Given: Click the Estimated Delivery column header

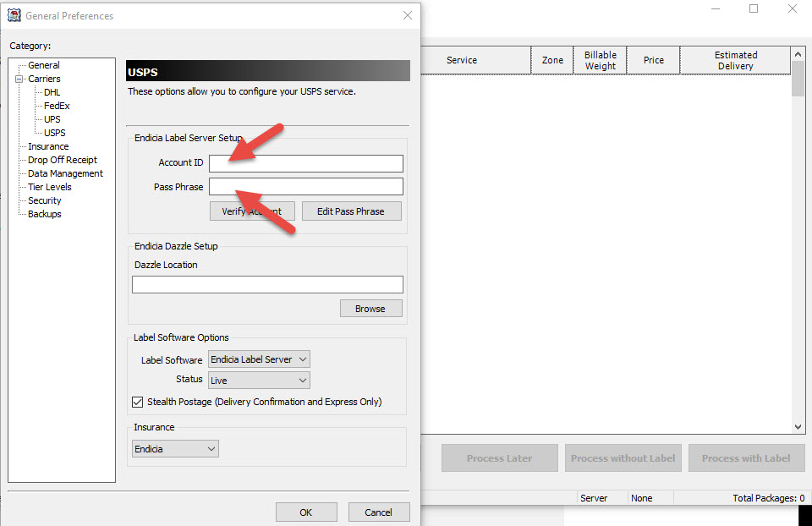Looking at the screenshot, I should (735, 60).
